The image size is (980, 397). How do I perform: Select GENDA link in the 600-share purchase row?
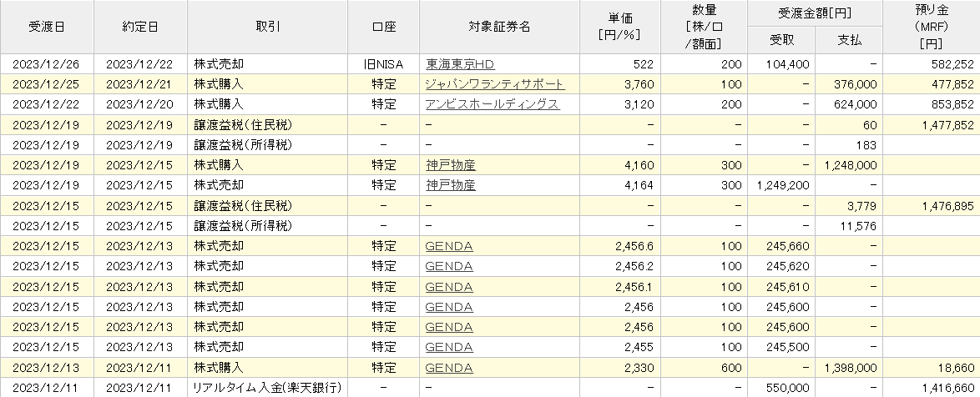(x=449, y=369)
